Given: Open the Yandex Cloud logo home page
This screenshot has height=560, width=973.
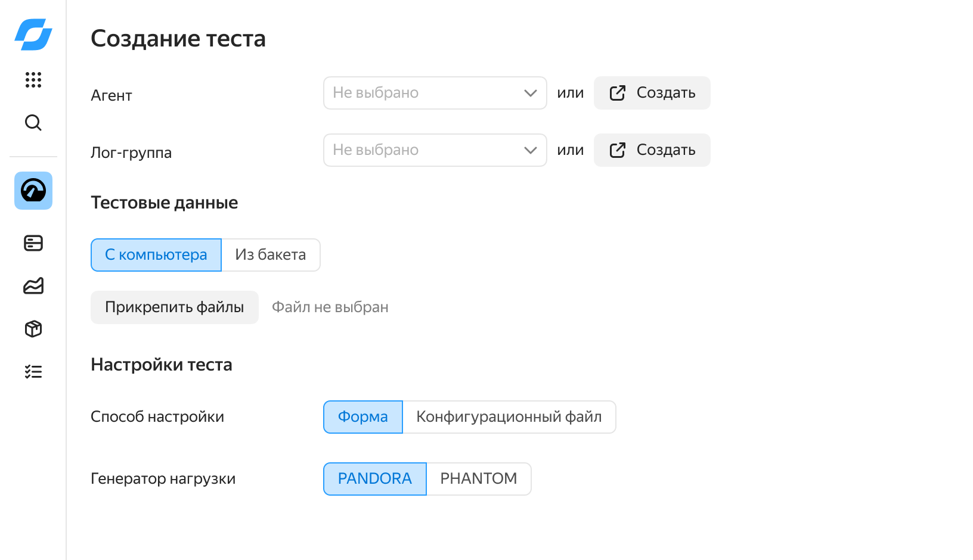Looking at the screenshot, I should click(33, 35).
